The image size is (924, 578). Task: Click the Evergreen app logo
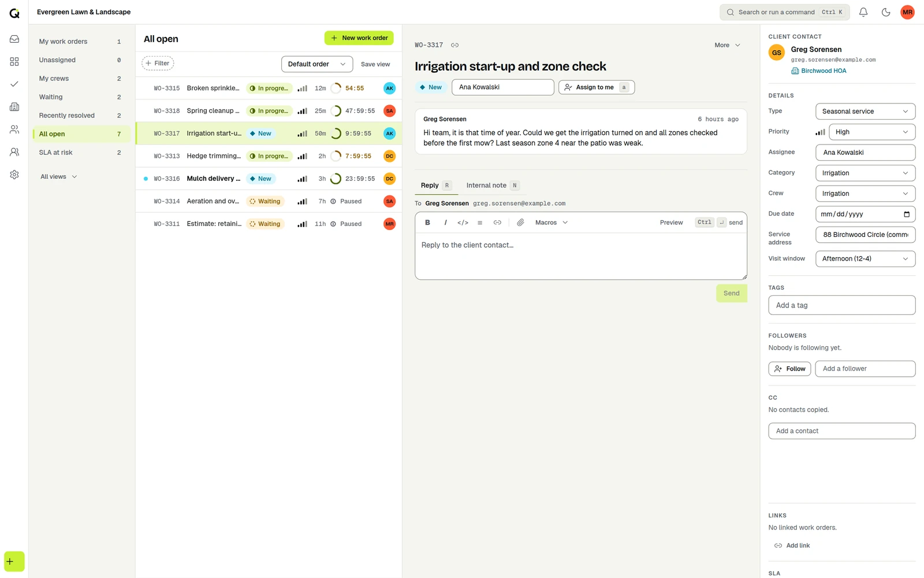pos(14,13)
